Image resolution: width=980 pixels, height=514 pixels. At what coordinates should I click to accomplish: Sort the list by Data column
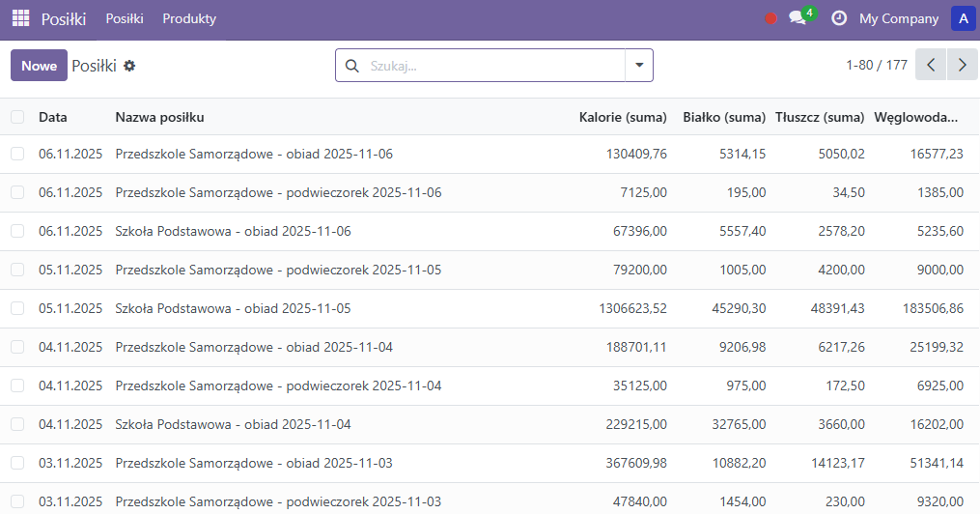(53, 117)
